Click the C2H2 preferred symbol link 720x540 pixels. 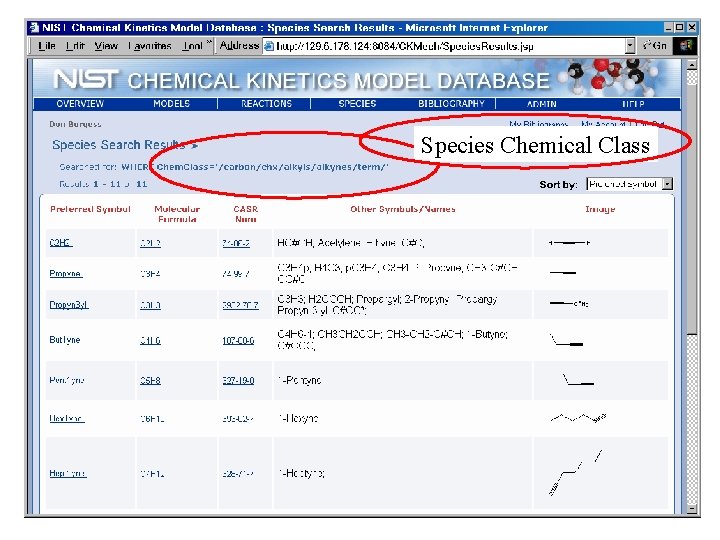tap(61, 242)
